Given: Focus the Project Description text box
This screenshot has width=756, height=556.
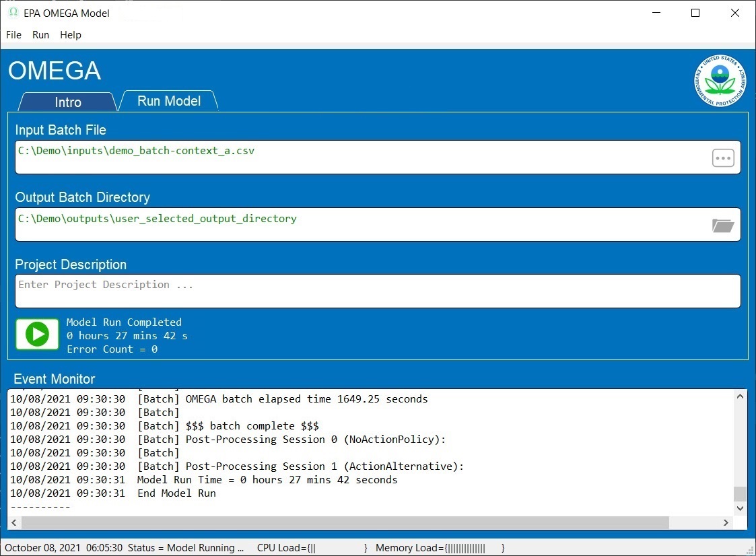Looking at the screenshot, I should click(378, 291).
